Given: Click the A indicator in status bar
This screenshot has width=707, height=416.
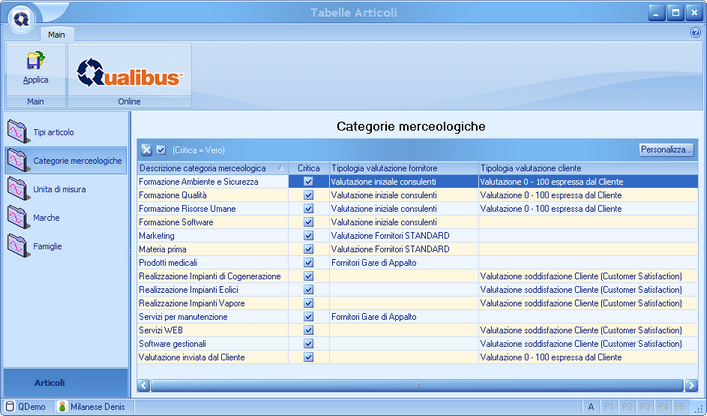Looking at the screenshot, I should click(591, 406).
